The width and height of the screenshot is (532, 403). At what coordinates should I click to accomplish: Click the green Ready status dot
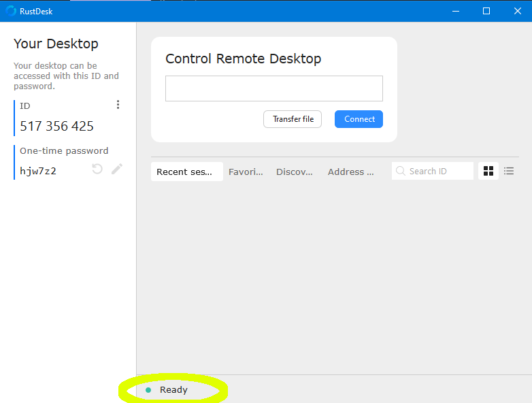click(148, 390)
